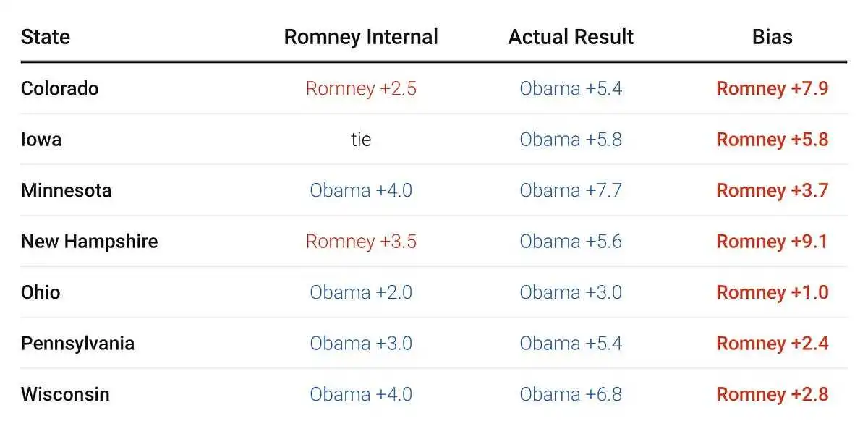Image resolution: width=868 pixels, height=434 pixels.
Task: Click the State column header
Action: (x=46, y=37)
